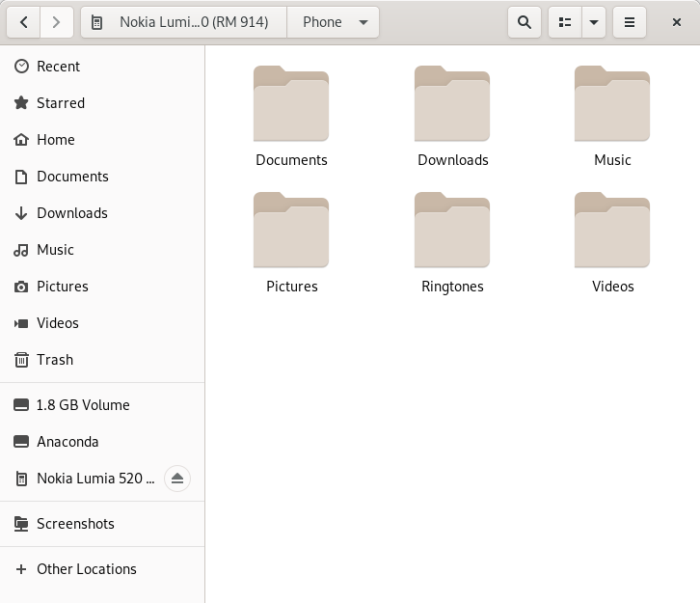This screenshot has width=700, height=603.
Task: Open the hamburger main menu
Action: point(630,22)
